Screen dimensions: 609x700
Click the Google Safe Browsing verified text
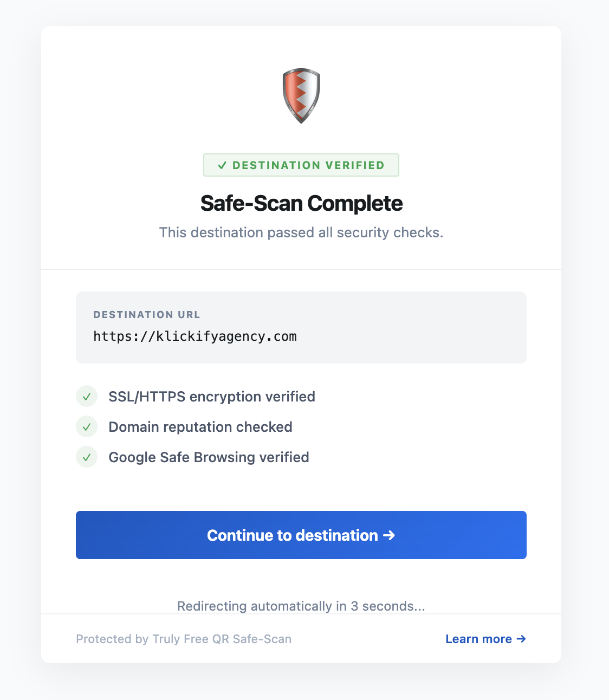(x=209, y=457)
